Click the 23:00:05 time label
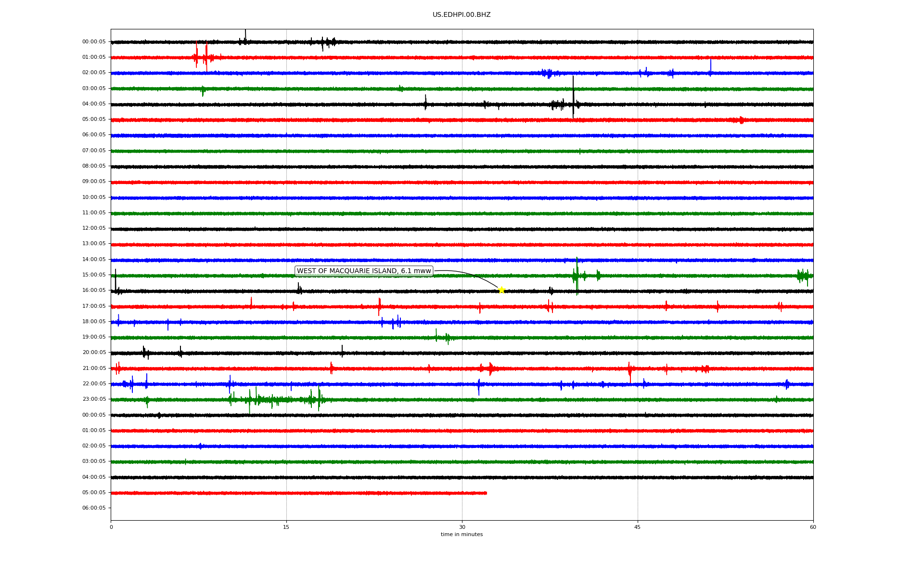Viewport: 924px width, 578px height. click(x=94, y=399)
